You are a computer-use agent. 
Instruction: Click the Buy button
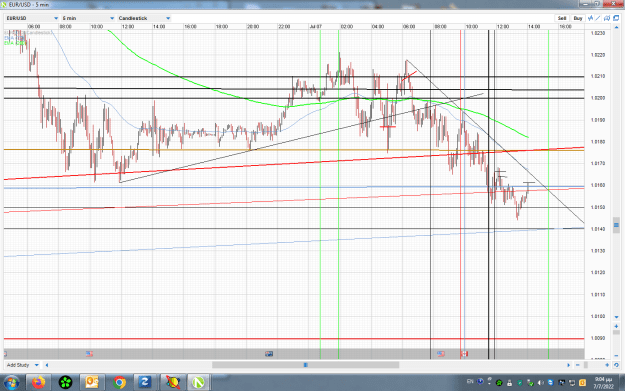tap(578, 18)
